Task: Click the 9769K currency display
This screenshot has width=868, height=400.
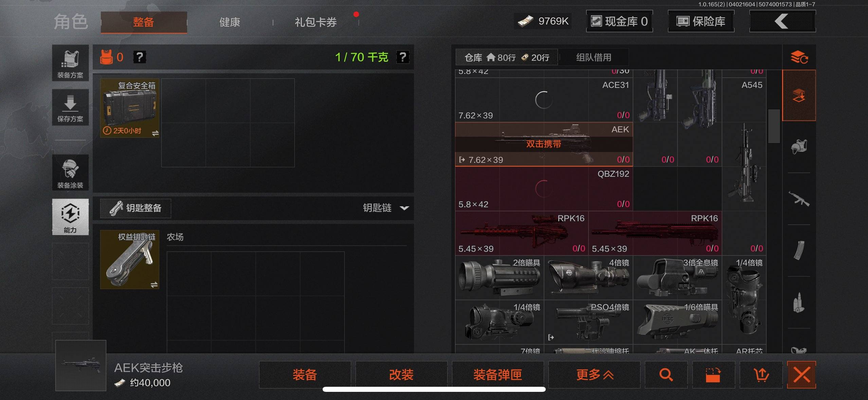Action: pyautogui.click(x=543, y=21)
